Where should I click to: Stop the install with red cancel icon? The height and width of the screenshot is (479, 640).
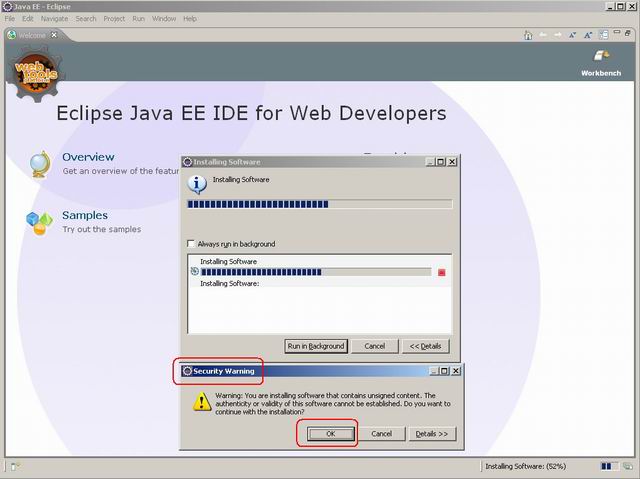441,272
